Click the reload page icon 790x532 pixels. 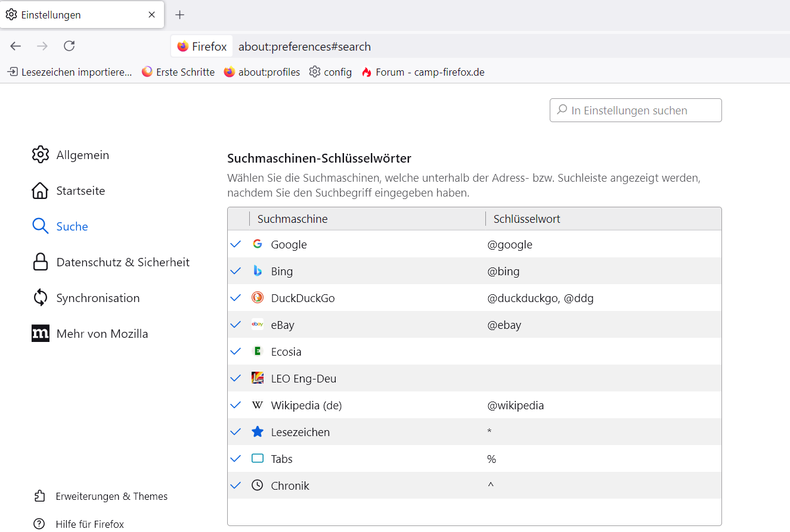pyautogui.click(x=69, y=46)
